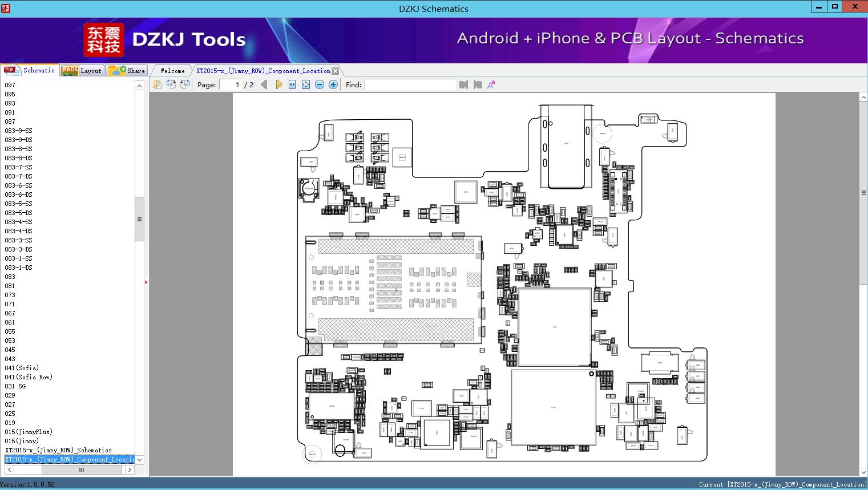Viewport: 868px width, 490px height.
Task: Select the list entry 015(JimnyPlus)
Action: point(29,432)
